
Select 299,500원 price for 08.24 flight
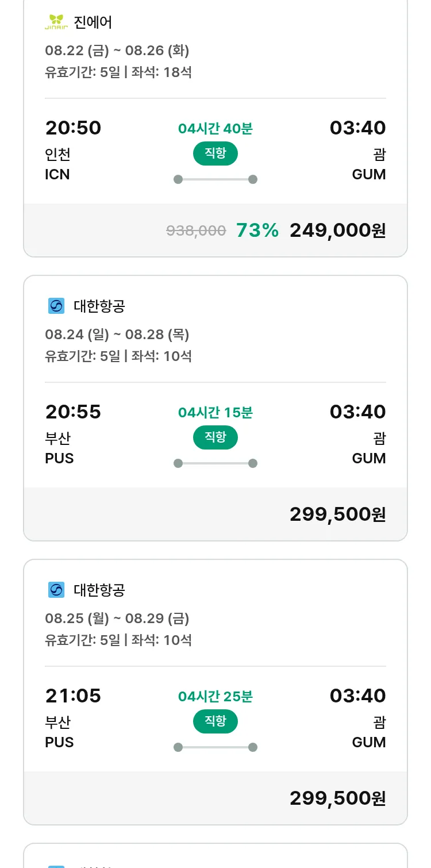click(x=337, y=514)
